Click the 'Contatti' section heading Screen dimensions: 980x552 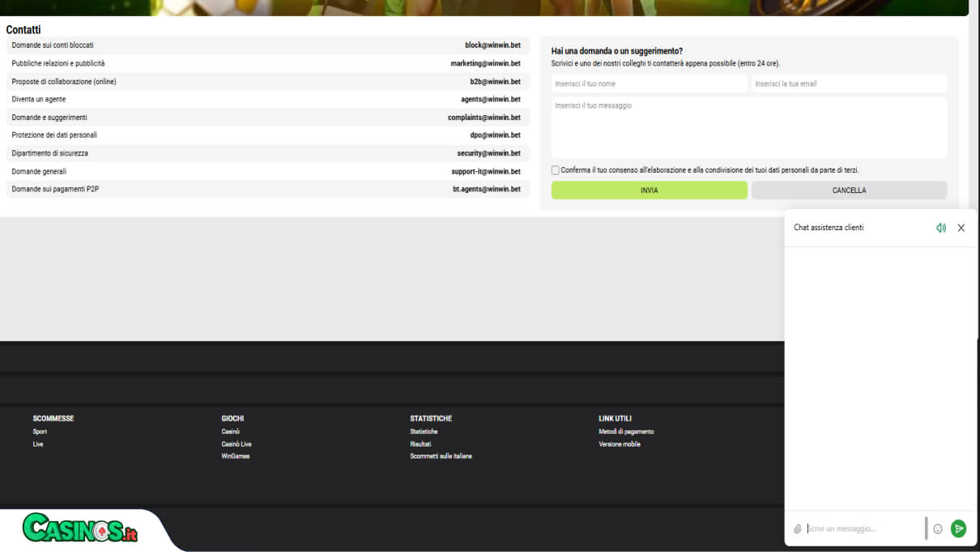click(23, 30)
